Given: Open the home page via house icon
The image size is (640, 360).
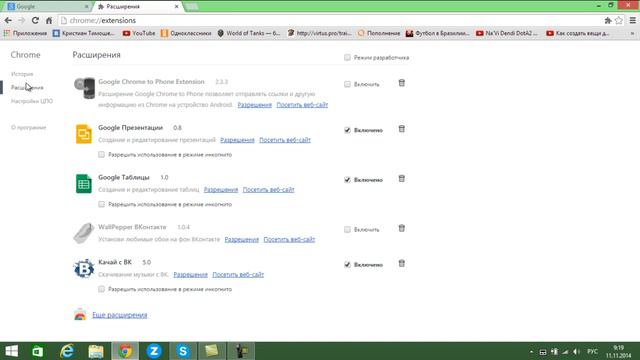Looking at the screenshot, I should coord(49,20).
